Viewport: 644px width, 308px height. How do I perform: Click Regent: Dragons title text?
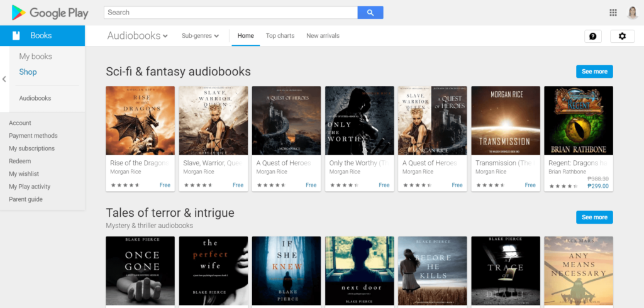(x=579, y=163)
